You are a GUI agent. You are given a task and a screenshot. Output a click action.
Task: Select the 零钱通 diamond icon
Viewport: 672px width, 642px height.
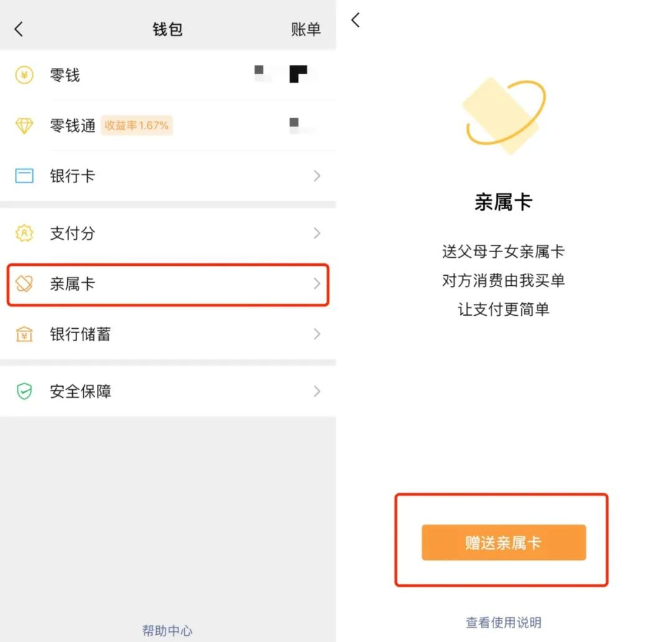[24, 126]
